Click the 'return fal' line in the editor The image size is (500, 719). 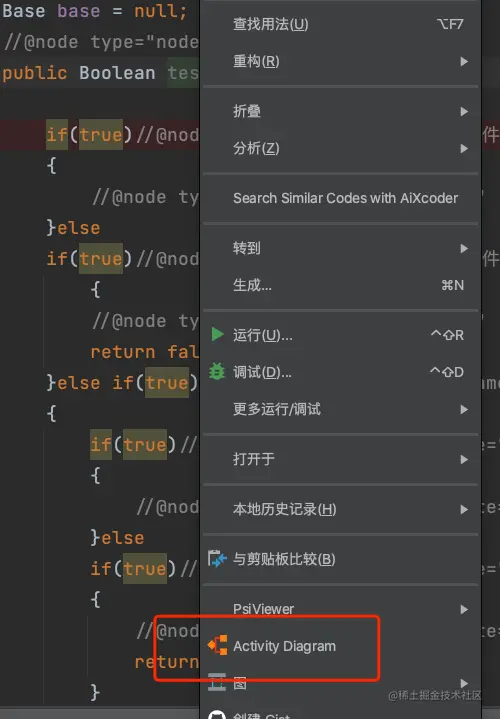point(144,352)
